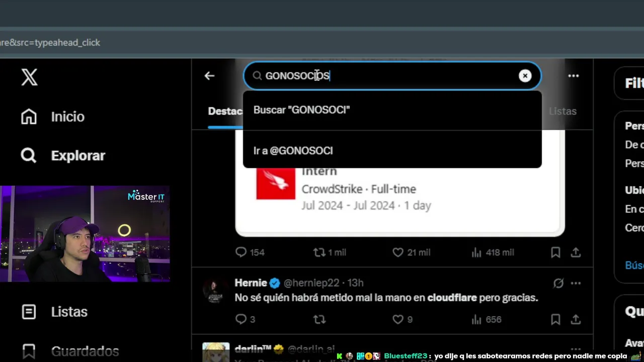Like the post with 21 mil likes
The height and width of the screenshot is (362, 644).
coord(411,252)
